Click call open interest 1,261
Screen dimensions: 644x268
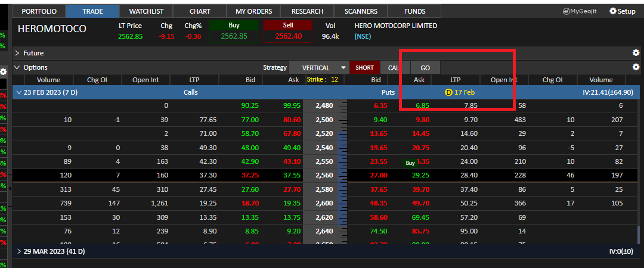pos(159,204)
